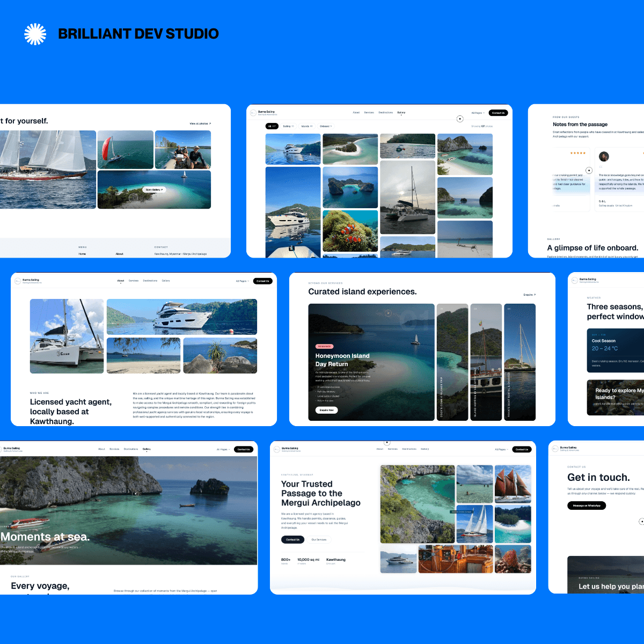Open Services nav item in Licensed yacht agent mockup
Image resolution: width=644 pixels, height=644 pixels.
pyautogui.click(x=134, y=281)
